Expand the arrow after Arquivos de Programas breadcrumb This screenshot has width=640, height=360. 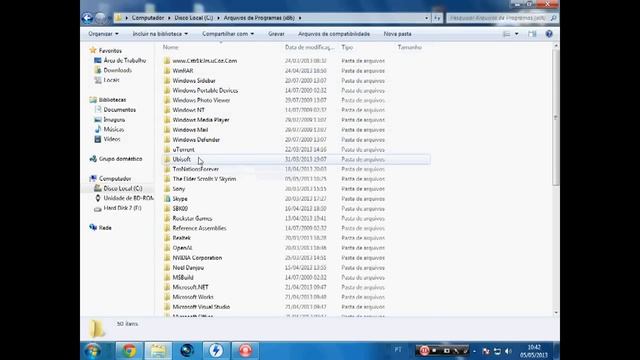[x=300, y=18]
